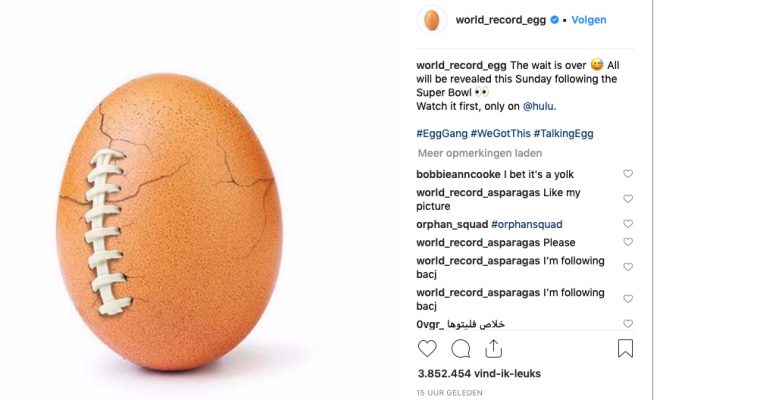Like bobbieanncooke's comment with the heart
Viewport: 760px width, 400px height.
point(628,174)
